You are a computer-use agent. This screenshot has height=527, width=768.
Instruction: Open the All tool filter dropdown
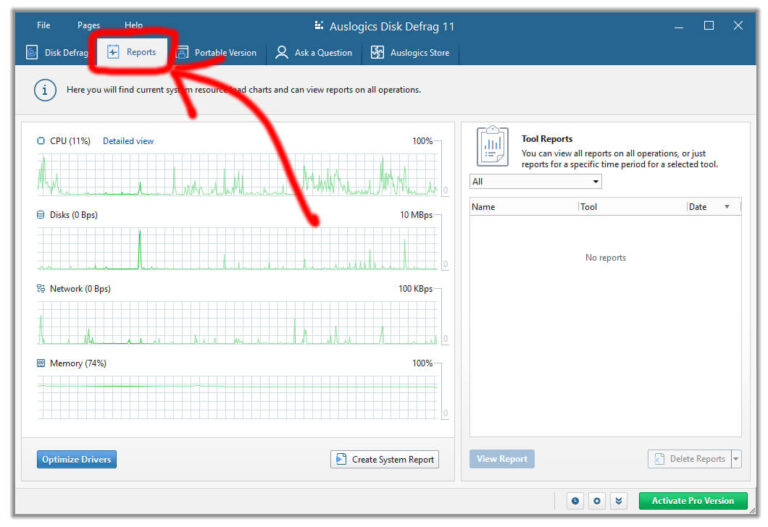tap(535, 182)
